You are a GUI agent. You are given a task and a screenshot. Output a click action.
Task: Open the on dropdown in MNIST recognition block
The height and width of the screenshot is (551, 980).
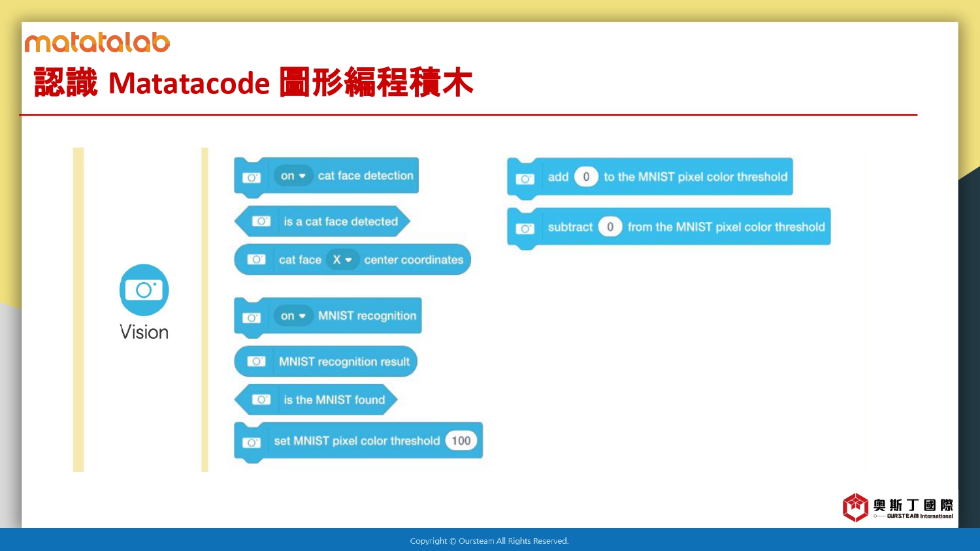click(x=293, y=316)
